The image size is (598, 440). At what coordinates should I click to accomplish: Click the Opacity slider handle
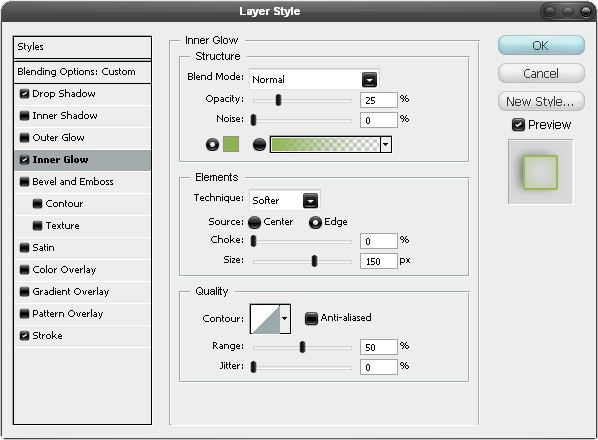278,100
